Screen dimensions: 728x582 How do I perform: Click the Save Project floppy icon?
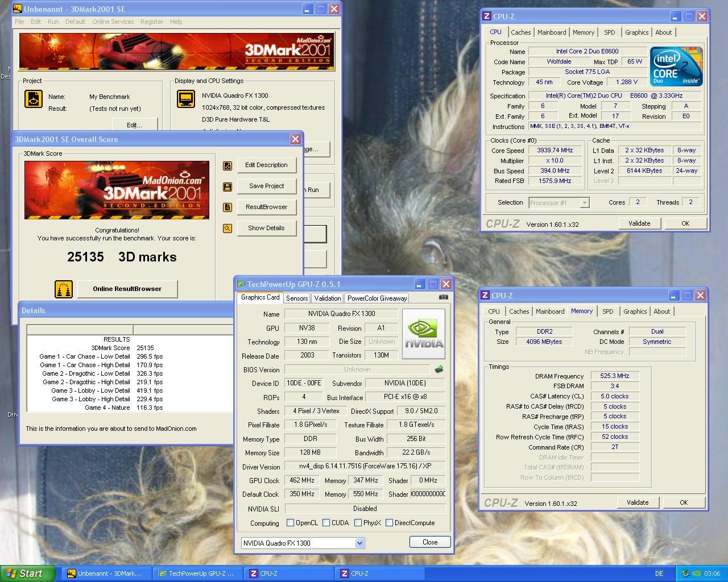tap(227, 186)
